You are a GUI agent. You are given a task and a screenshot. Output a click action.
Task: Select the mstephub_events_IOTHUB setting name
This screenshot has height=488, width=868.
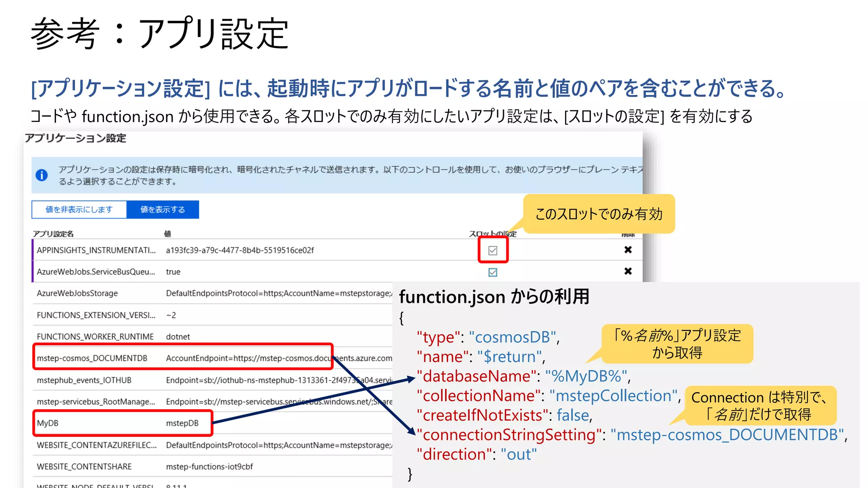pyautogui.click(x=84, y=380)
